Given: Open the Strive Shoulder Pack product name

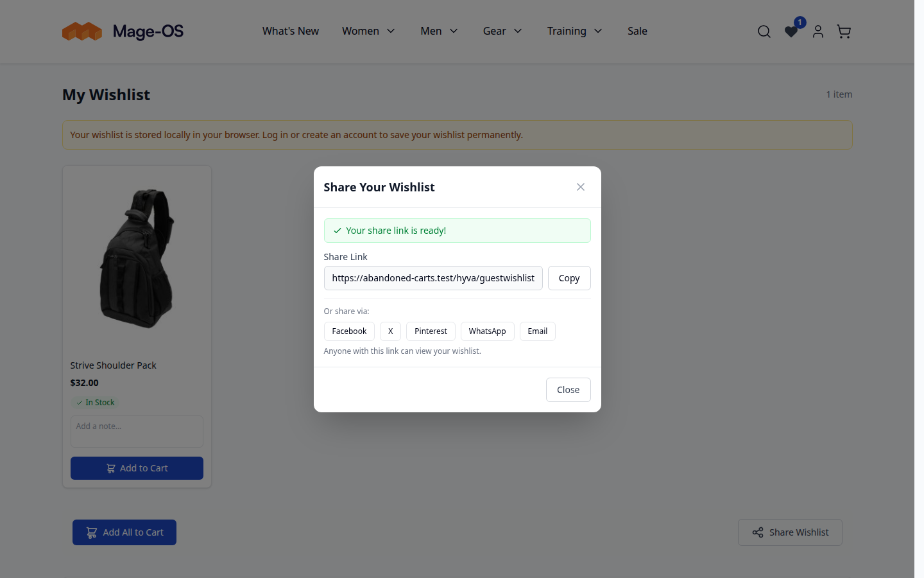Looking at the screenshot, I should pos(113,365).
